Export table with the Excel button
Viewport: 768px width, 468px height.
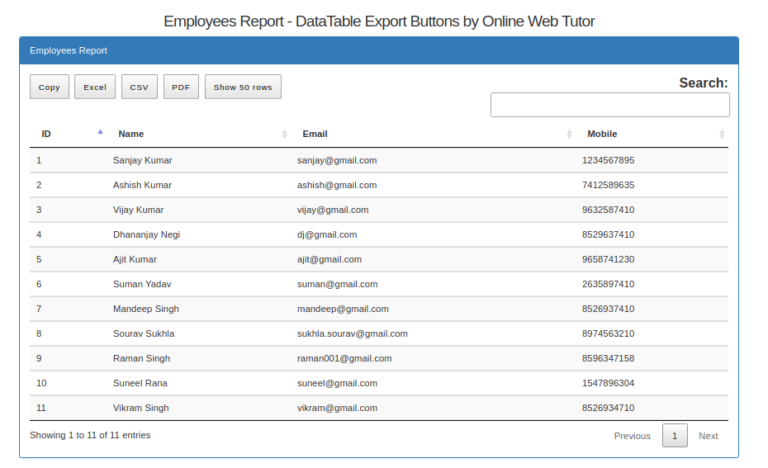pyautogui.click(x=95, y=87)
